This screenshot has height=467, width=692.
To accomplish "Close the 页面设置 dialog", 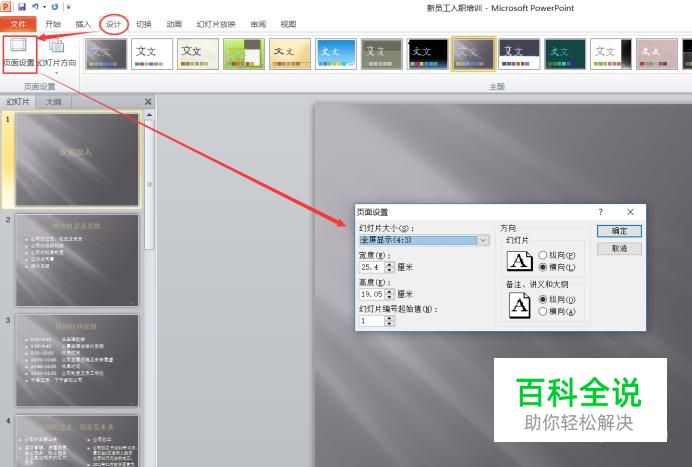I will (630, 212).
